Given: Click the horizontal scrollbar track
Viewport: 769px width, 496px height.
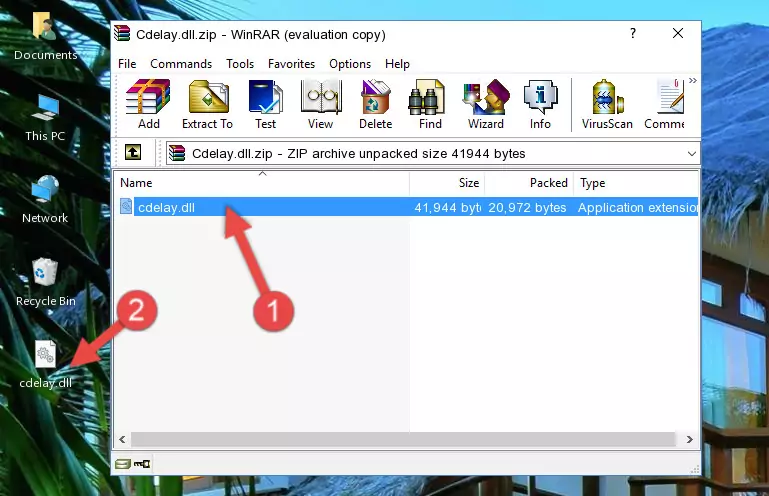Looking at the screenshot, I should click(403, 440).
